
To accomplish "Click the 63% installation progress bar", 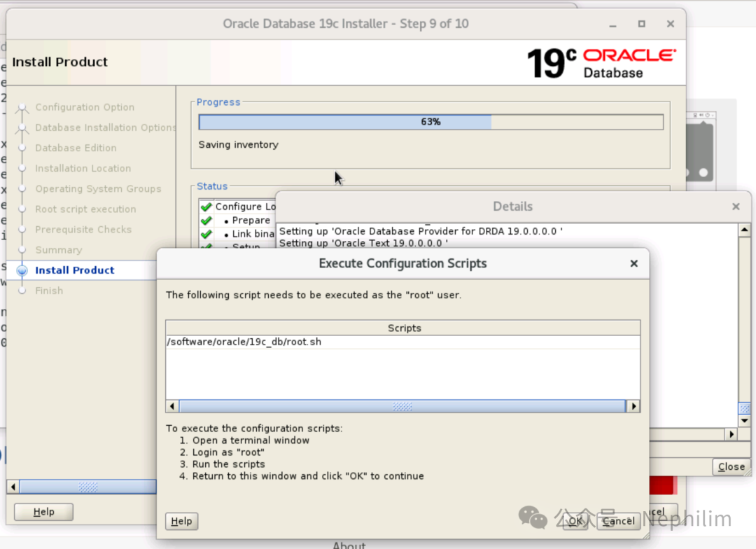I will [x=431, y=122].
